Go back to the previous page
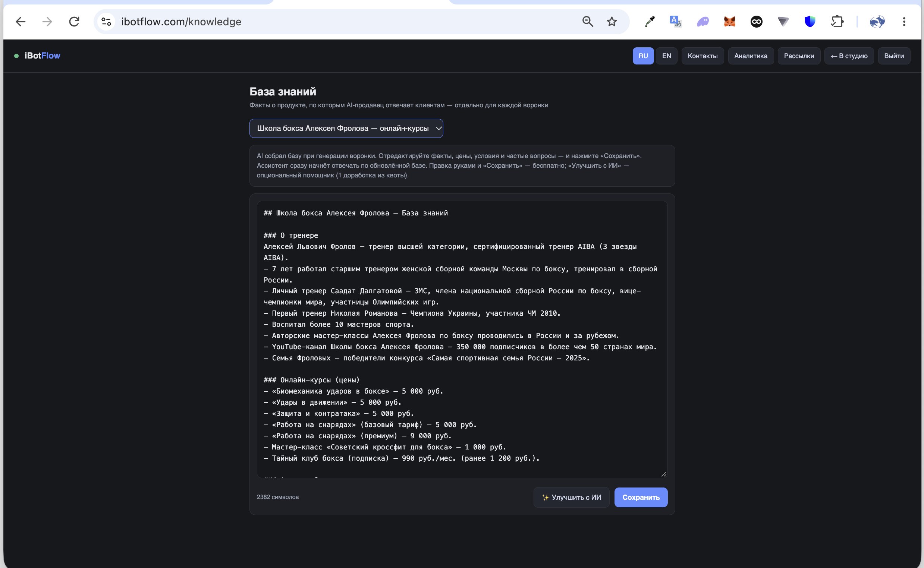The height and width of the screenshot is (568, 924). pos(21,22)
